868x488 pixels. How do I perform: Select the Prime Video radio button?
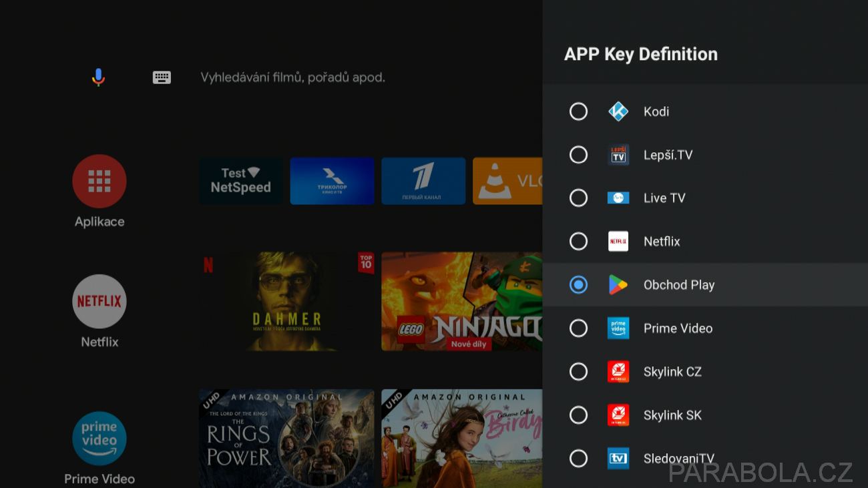tap(578, 328)
